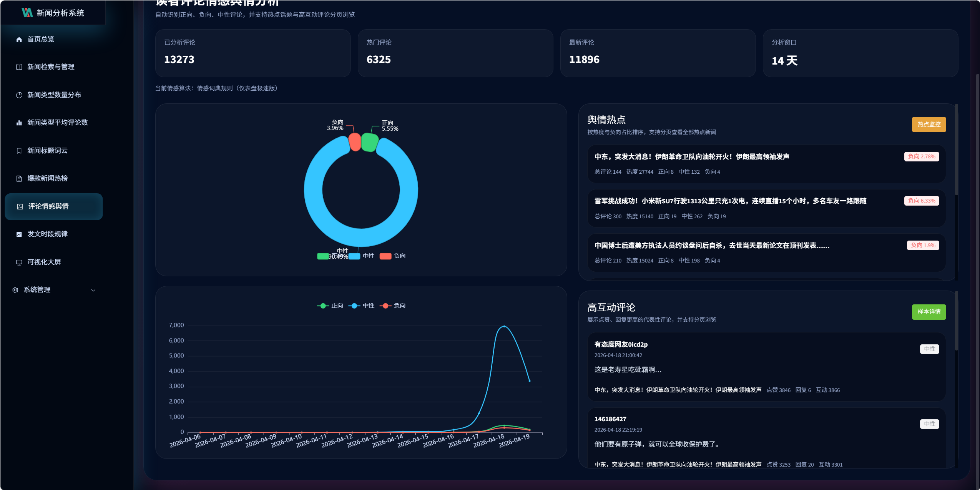Screen dimensions: 980x490
Task: Click the red 负向 legend swatch under donut
Action: [x=385, y=256]
